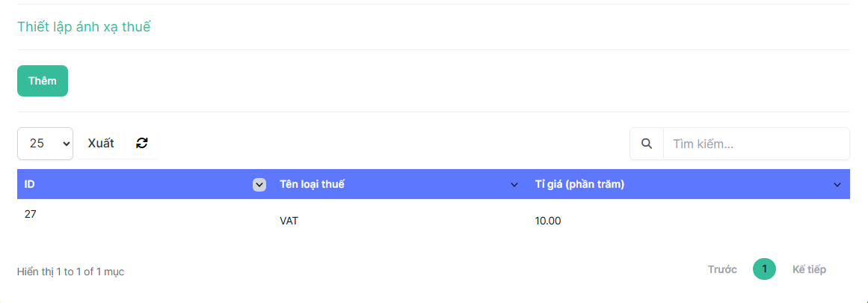The height and width of the screenshot is (303, 868).
Task: Click the VAT tax name cell
Action: (x=289, y=221)
